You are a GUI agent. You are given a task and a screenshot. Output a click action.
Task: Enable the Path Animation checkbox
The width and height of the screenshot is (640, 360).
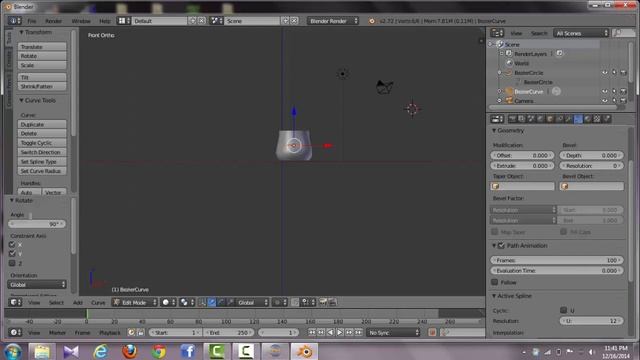(502, 245)
